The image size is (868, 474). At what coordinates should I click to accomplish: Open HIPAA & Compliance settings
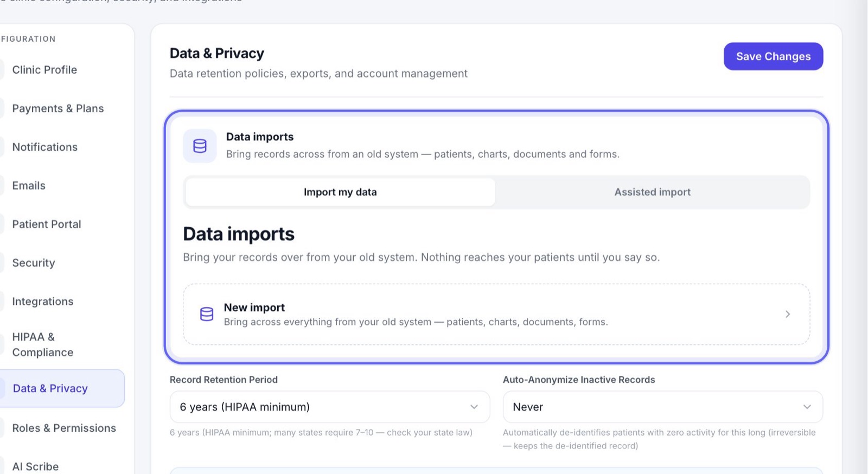(43, 344)
